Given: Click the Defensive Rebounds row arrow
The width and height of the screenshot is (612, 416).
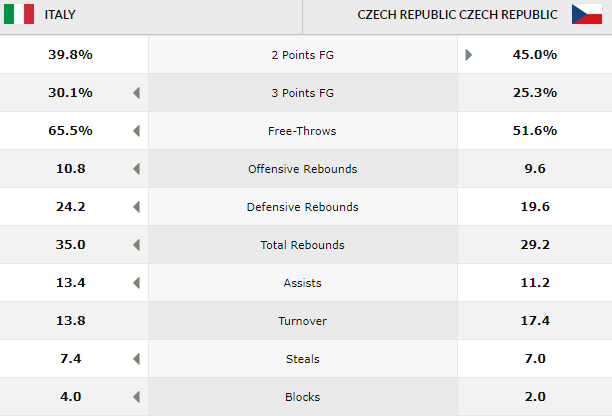Looking at the screenshot, I should pos(136,207).
